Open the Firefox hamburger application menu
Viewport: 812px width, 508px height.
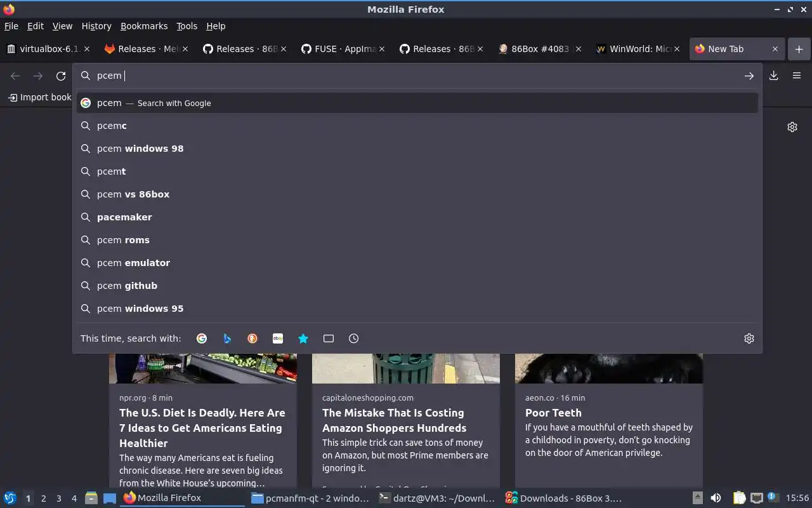[797, 76]
